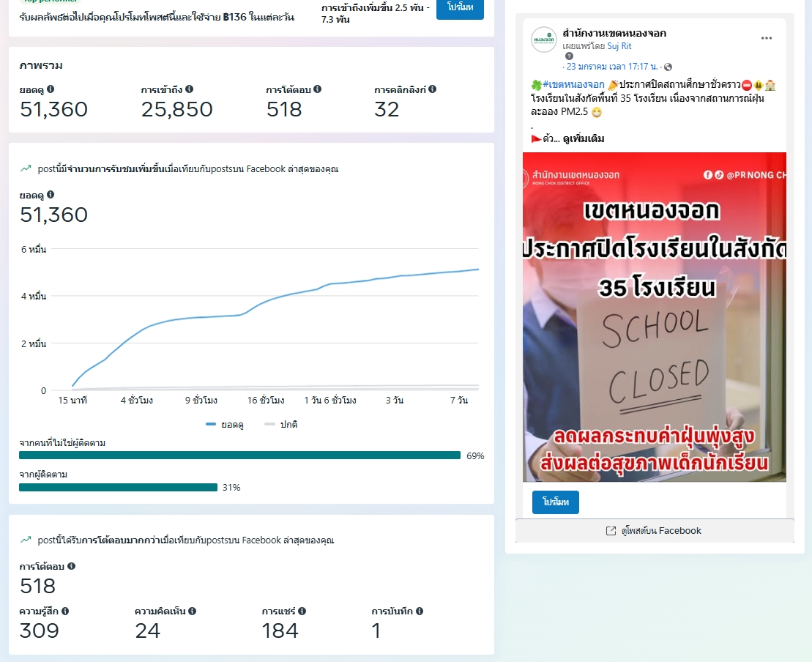Viewport: 812px width, 662px height.
Task: Click info icon beside การบันทึก
Action: coord(420,611)
